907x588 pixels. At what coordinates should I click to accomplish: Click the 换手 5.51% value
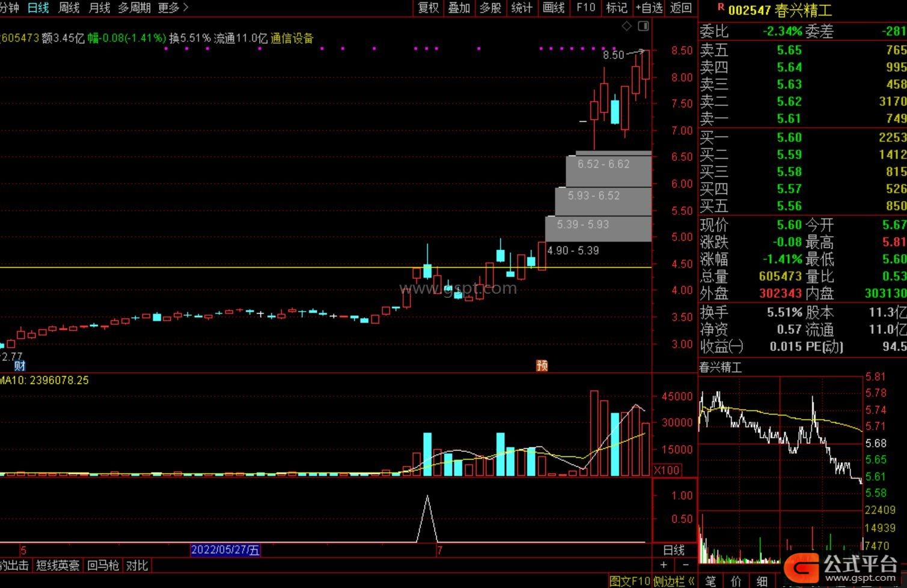(x=785, y=313)
